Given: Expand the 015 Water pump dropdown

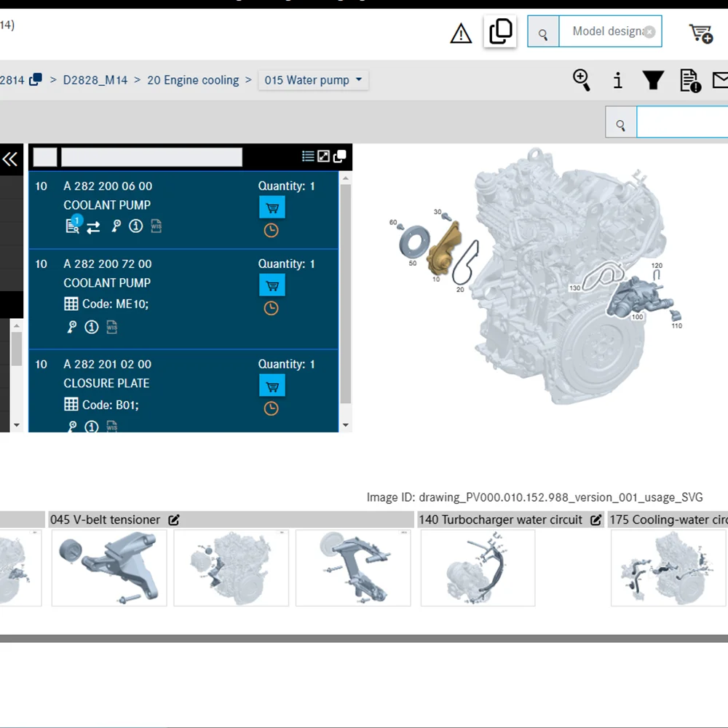Looking at the screenshot, I should [313, 80].
